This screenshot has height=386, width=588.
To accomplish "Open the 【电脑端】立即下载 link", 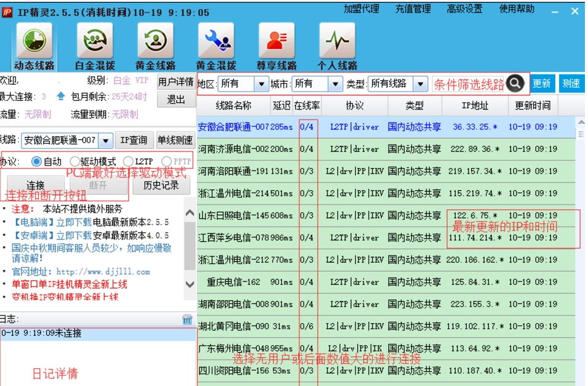I will (52, 222).
